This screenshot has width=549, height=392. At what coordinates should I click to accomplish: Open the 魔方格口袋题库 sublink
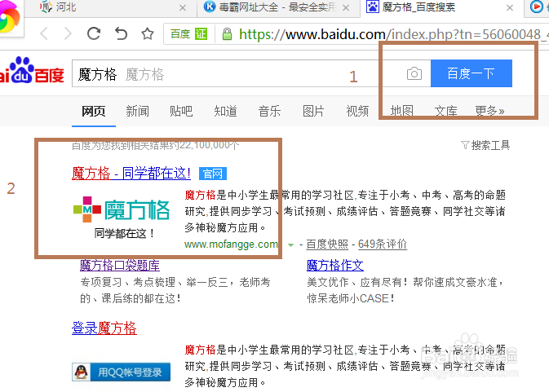(x=120, y=266)
